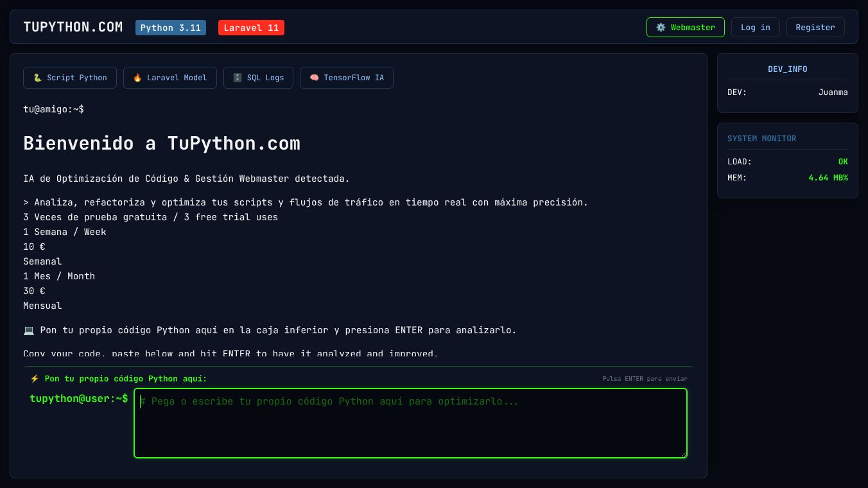Click the 'DEV:' label

737,92
